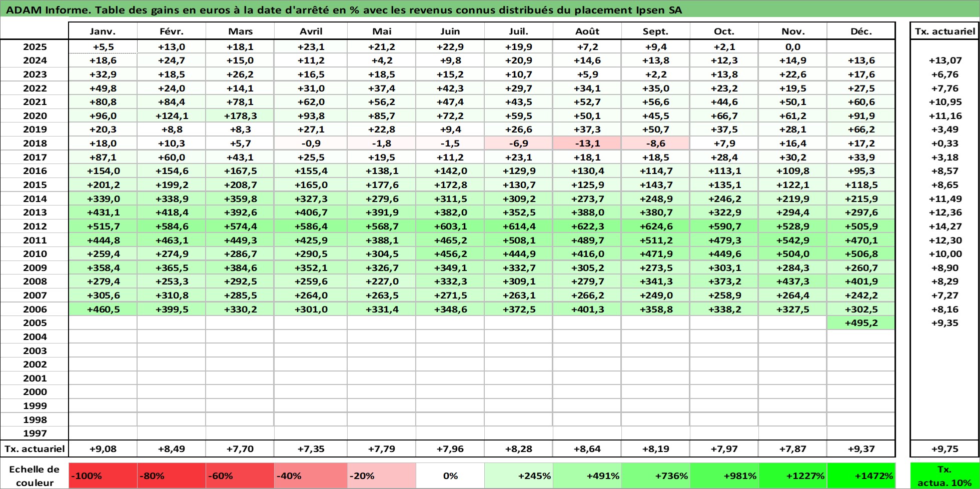Click the +495,2 cell for December 2005
Image resolution: width=980 pixels, height=489 pixels.
point(861,322)
